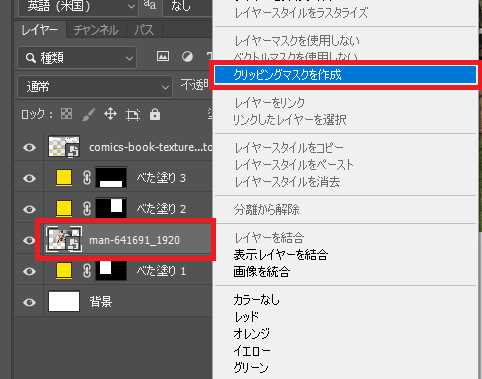Viewport: 482px width, 379px height.
Task: Toggle visibility of べた塗り 2 layer
Action: click(29, 209)
